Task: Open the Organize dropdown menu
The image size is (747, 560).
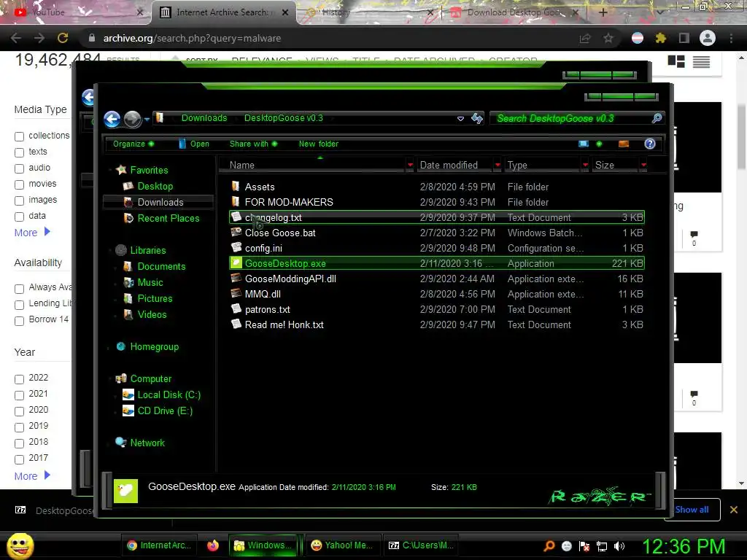Action: pos(133,144)
